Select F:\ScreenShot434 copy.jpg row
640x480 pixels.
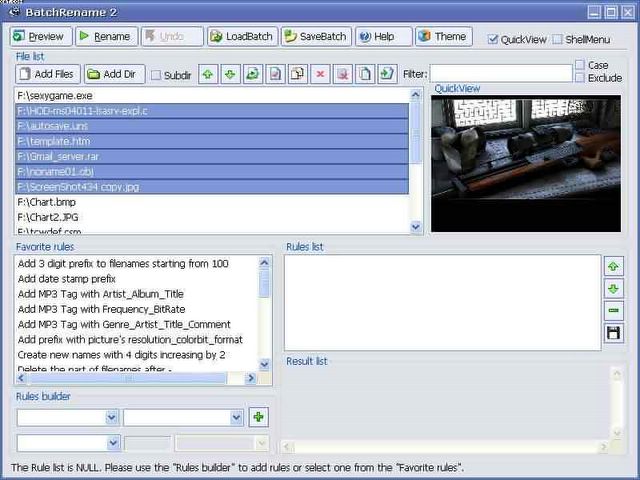[212, 187]
